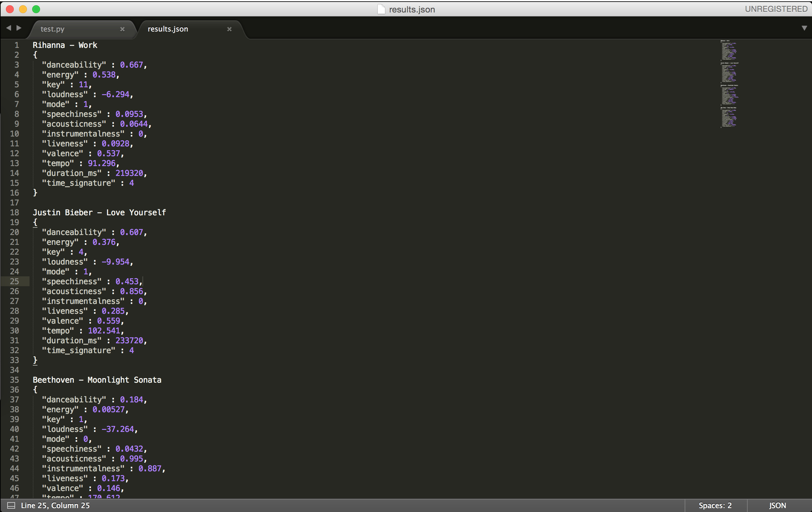This screenshot has height=512, width=812.
Task: Click the back navigation arrow in tab bar
Action: click(9, 28)
